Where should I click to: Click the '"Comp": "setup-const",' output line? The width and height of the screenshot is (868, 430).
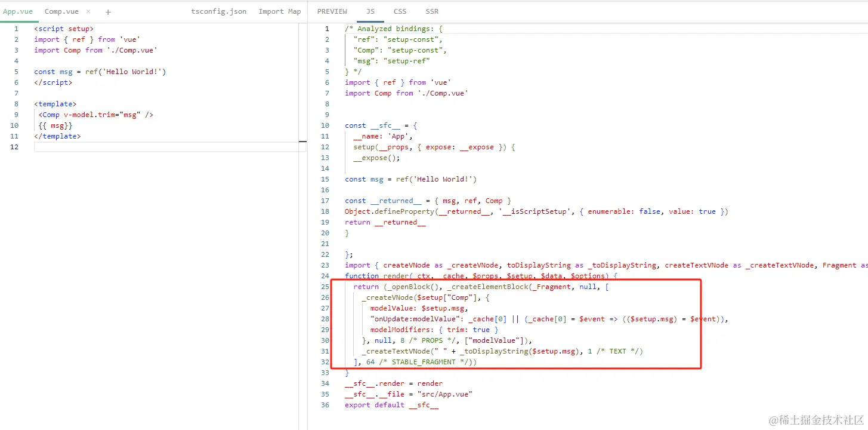tap(400, 50)
